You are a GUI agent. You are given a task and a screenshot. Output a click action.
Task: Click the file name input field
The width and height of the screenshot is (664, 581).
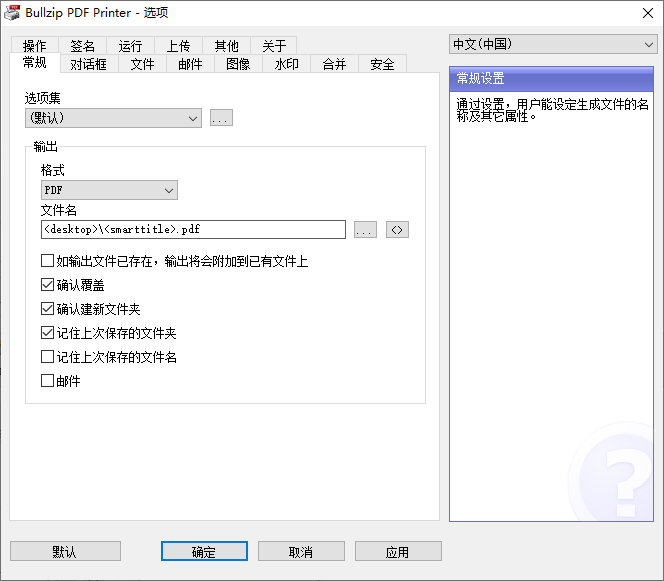pyautogui.click(x=193, y=230)
